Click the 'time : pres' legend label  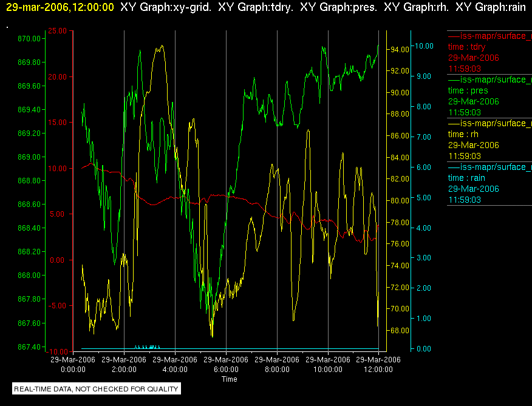point(468,90)
